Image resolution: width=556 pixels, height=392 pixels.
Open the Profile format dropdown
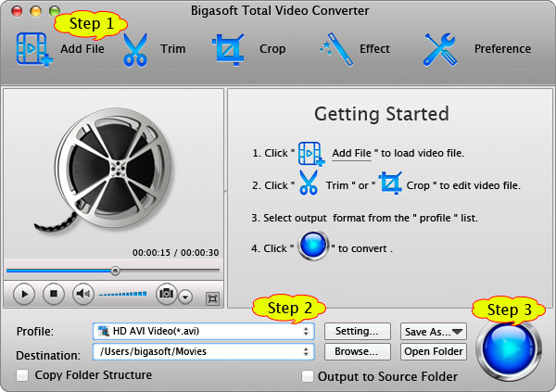204,332
